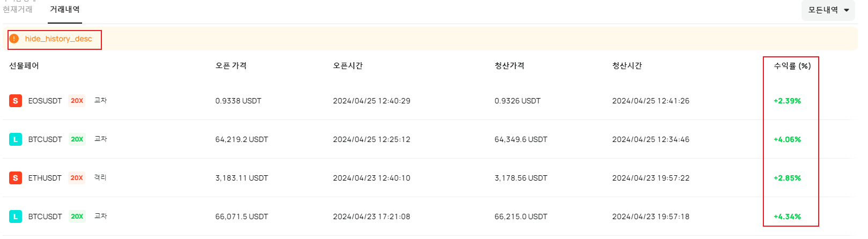
Task: Click the +2.85% profit value
Action: 787,178
